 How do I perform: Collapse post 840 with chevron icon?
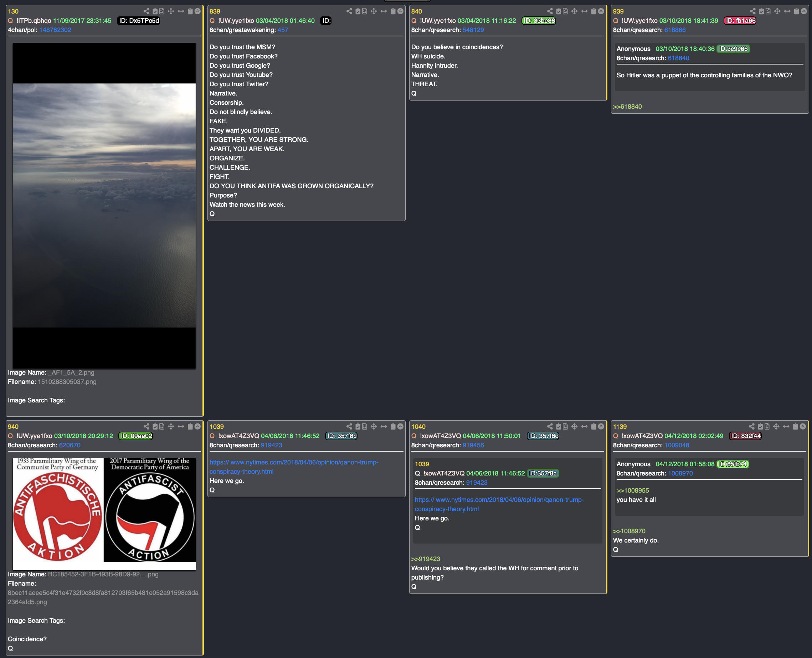pos(601,11)
